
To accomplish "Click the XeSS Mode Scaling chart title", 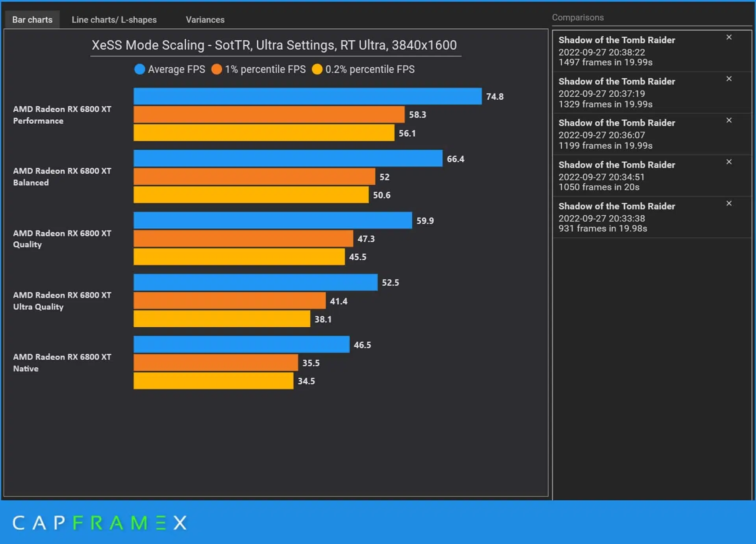I will 274,45.
